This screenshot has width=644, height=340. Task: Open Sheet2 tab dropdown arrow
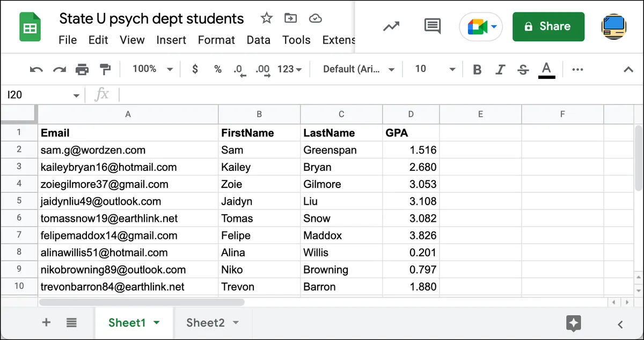click(x=235, y=323)
